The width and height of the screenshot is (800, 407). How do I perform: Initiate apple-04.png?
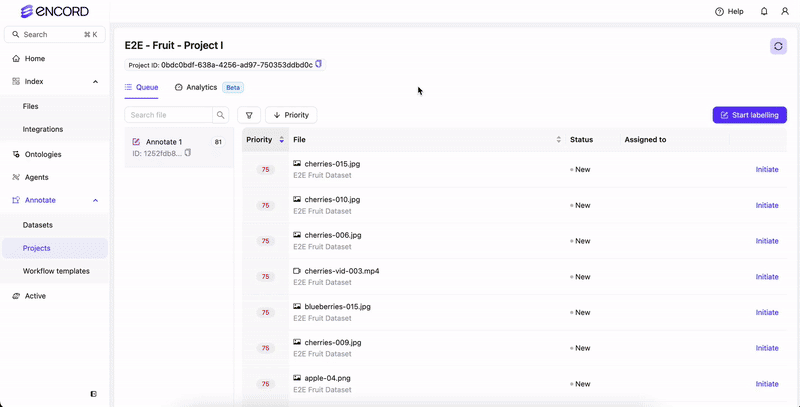767,384
